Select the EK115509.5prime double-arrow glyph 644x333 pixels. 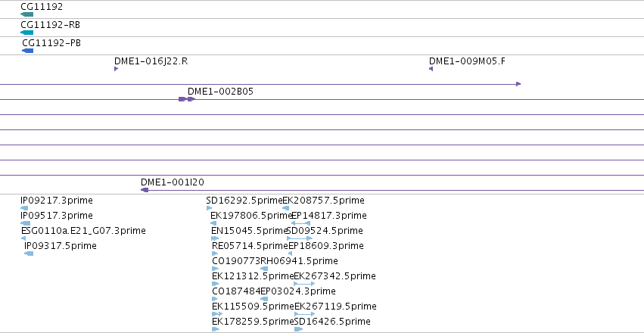pos(217,314)
